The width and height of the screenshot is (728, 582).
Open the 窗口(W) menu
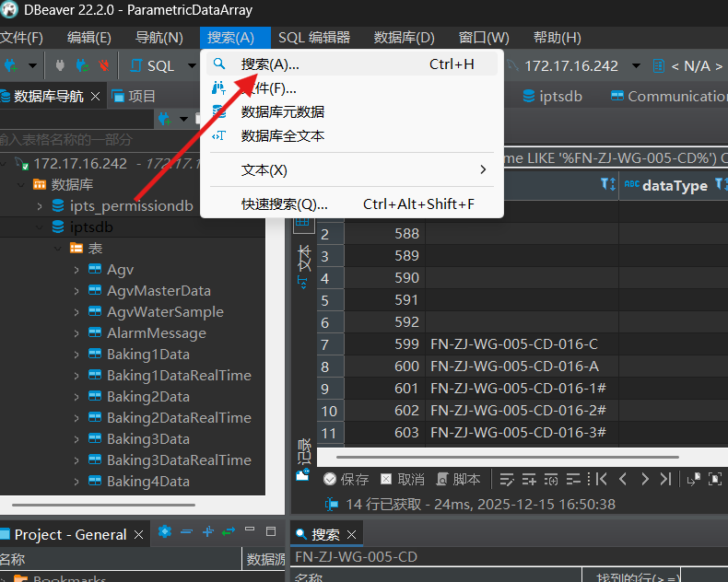coord(484,38)
